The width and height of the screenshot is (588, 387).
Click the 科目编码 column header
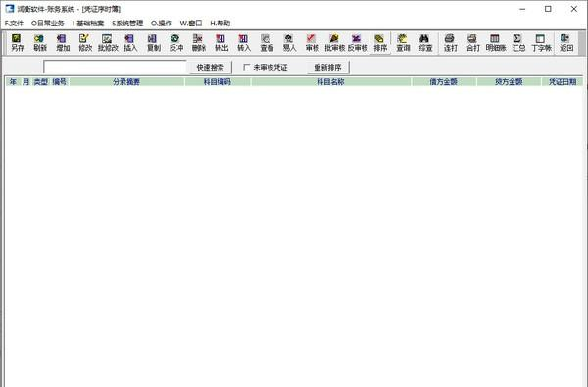click(x=218, y=81)
